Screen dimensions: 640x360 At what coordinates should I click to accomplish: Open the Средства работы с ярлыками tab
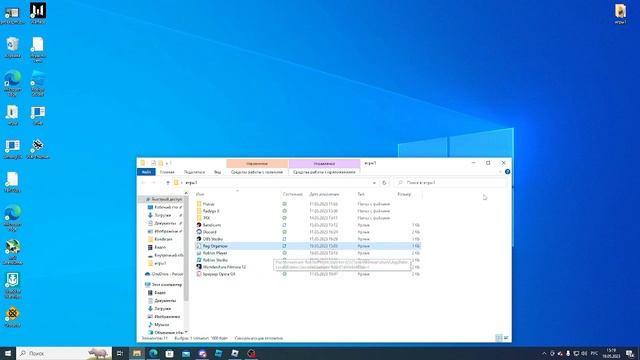pos(257,172)
